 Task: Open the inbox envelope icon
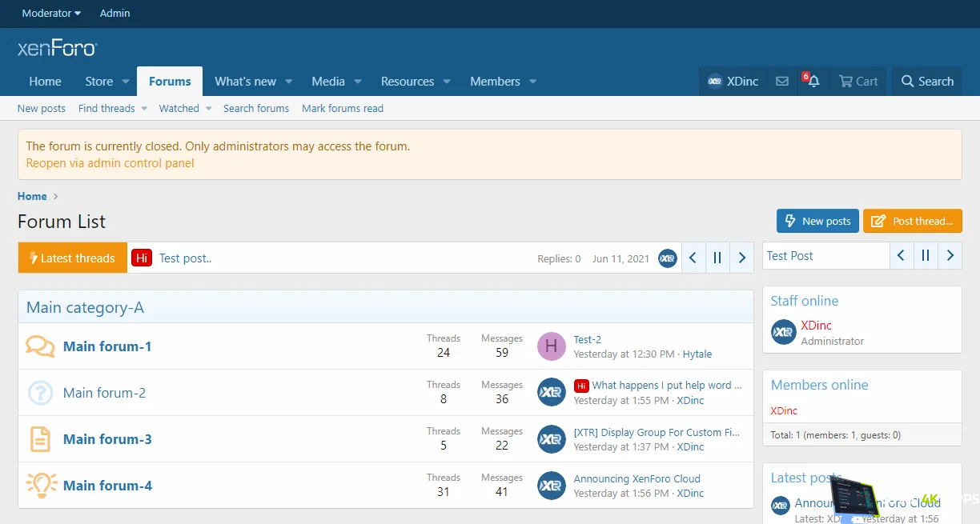(x=782, y=81)
